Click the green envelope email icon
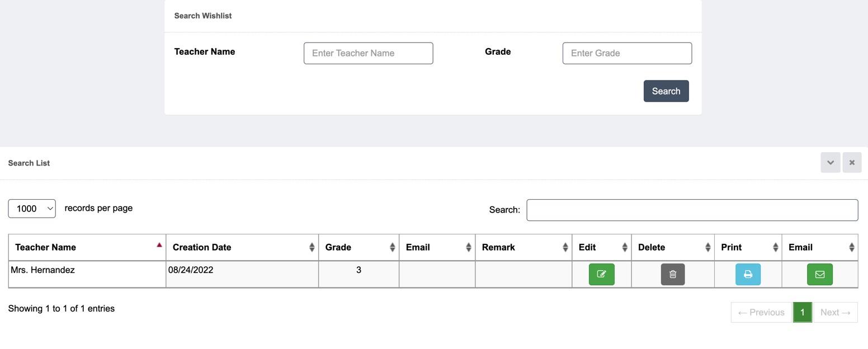 click(x=820, y=274)
